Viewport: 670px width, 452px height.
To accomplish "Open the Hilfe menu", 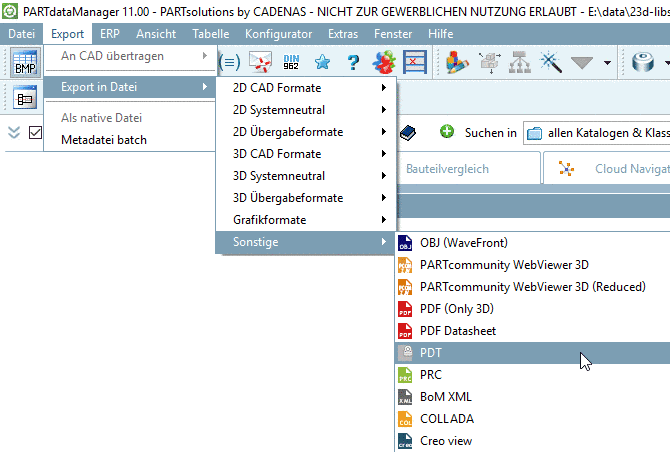I will [x=441, y=34].
